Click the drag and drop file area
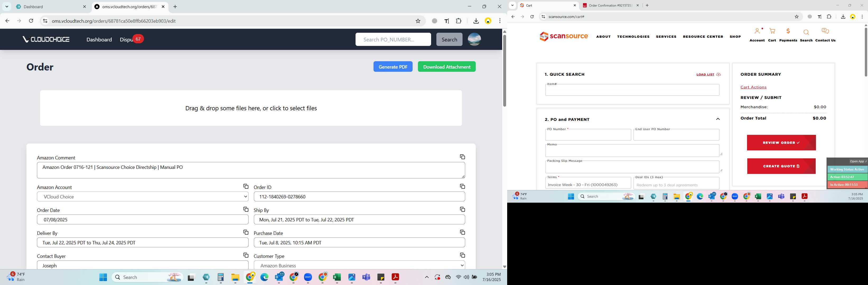This screenshot has width=868, height=285. 251,108
